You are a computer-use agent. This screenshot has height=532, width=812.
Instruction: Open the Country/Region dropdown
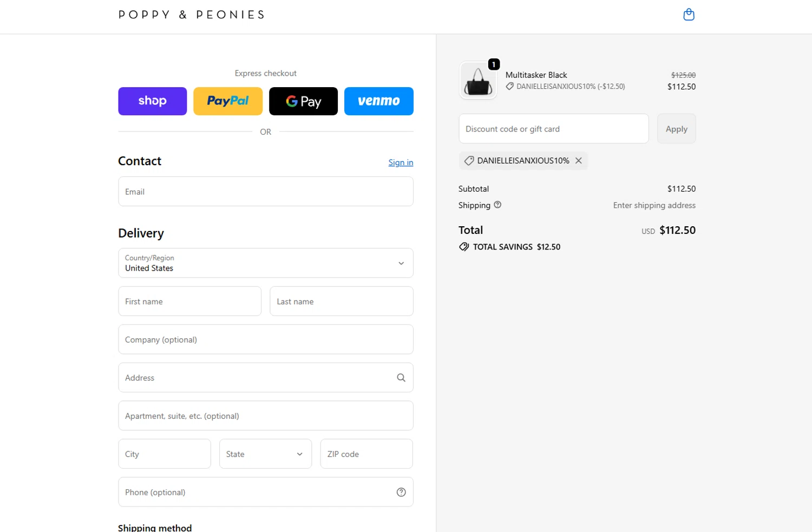266,263
